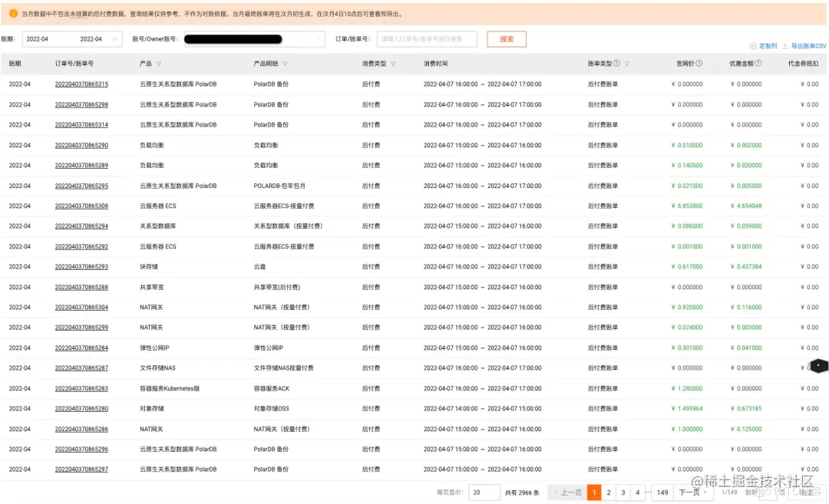Click the 弹性公网IP product cell

pos(154,348)
